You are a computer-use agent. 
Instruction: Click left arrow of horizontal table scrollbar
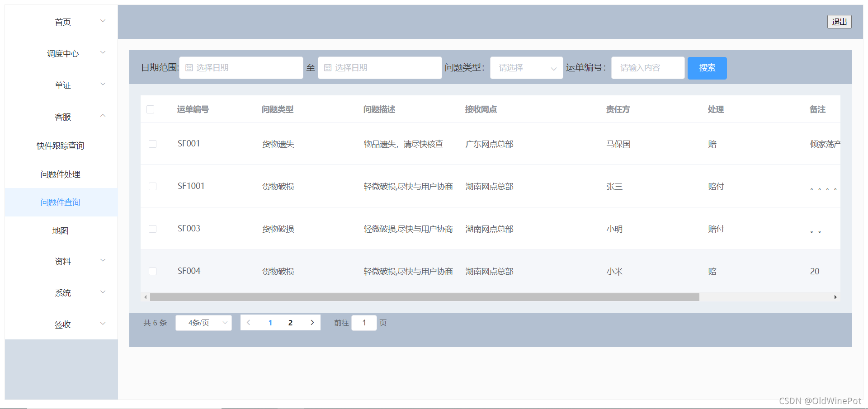(145, 297)
